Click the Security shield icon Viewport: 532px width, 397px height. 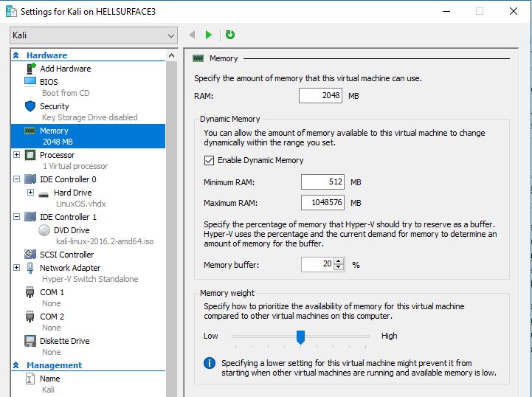click(x=30, y=106)
